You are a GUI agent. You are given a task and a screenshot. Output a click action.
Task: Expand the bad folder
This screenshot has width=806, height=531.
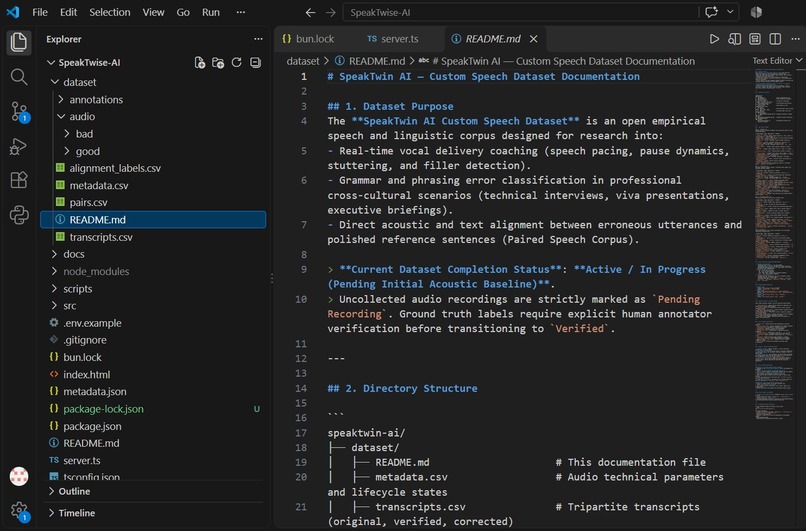[x=67, y=134]
